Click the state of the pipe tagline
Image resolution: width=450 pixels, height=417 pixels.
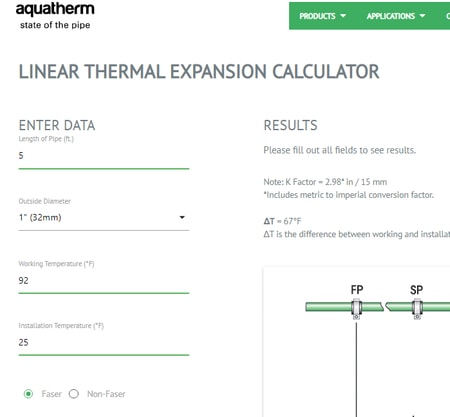(55, 25)
